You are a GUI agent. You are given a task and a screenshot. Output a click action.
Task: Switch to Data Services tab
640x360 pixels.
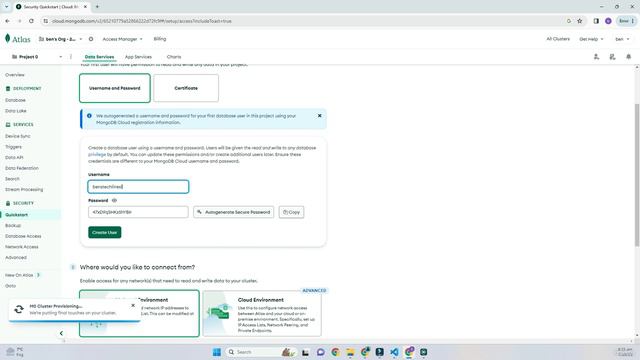click(x=99, y=57)
